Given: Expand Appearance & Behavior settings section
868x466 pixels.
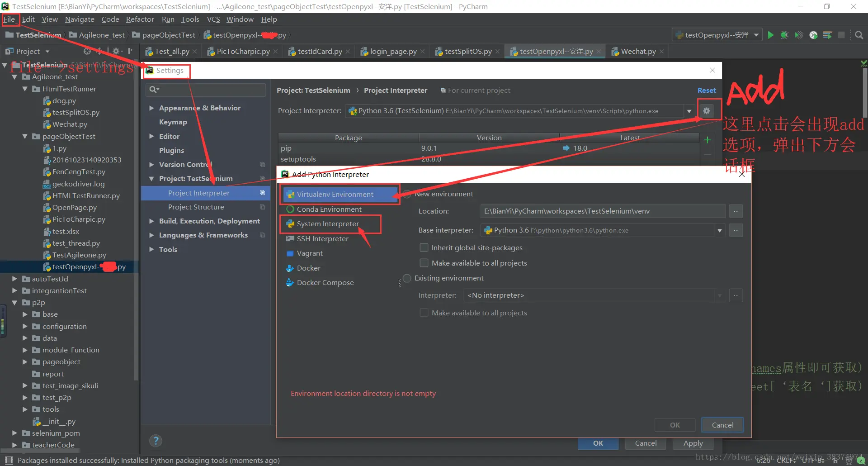Looking at the screenshot, I should click(151, 108).
